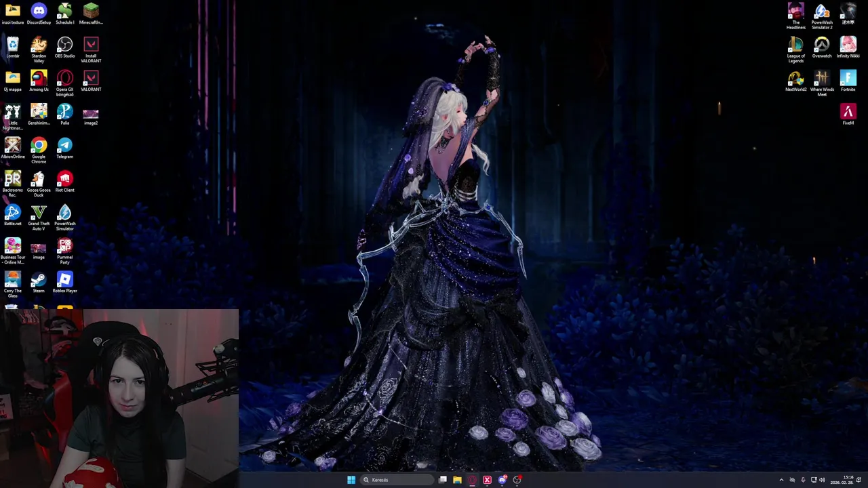Launch AlbionOnline desktop shortcut
Viewport: 868px width, 488px height.
13,148
